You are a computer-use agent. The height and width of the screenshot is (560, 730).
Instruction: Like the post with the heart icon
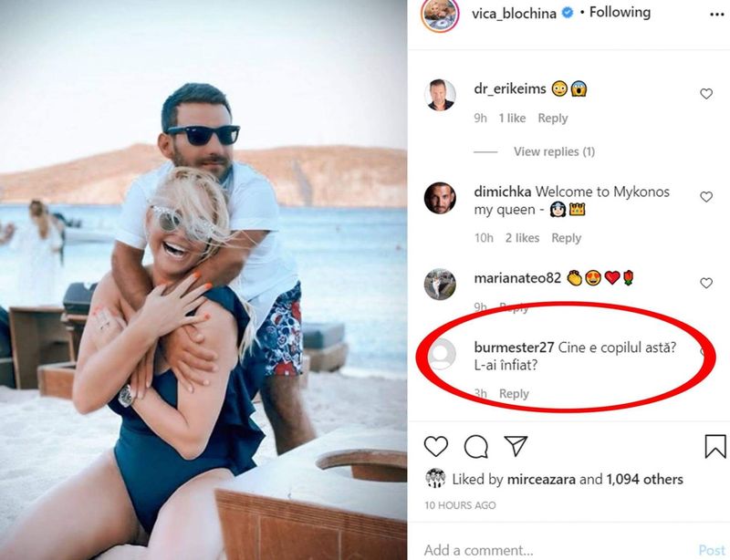pyautogui.click(x=436, y=446)
